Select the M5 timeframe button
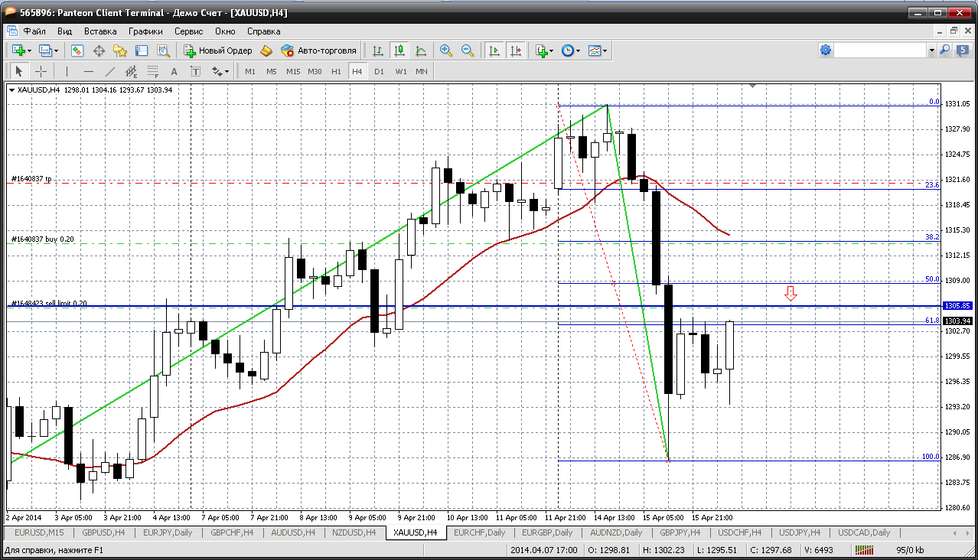Image resolution: width=978 pixels, height=560 pixels. click(x=272, y=71)
